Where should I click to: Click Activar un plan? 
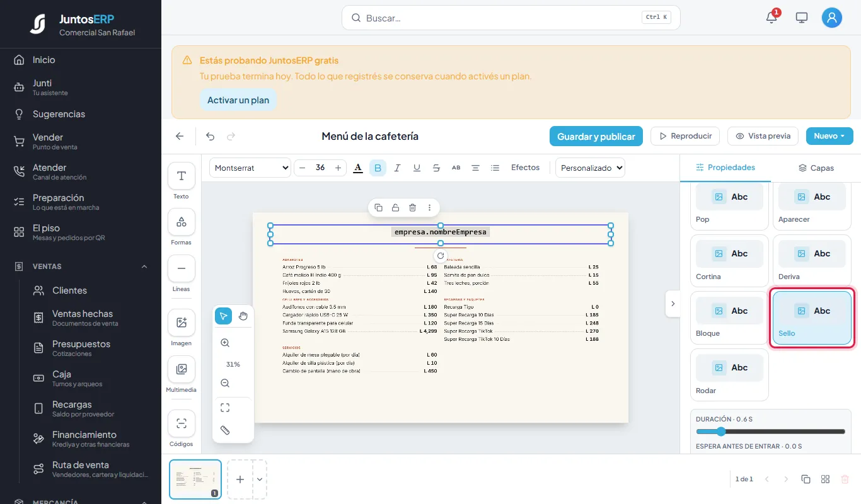tap(238, 100)
